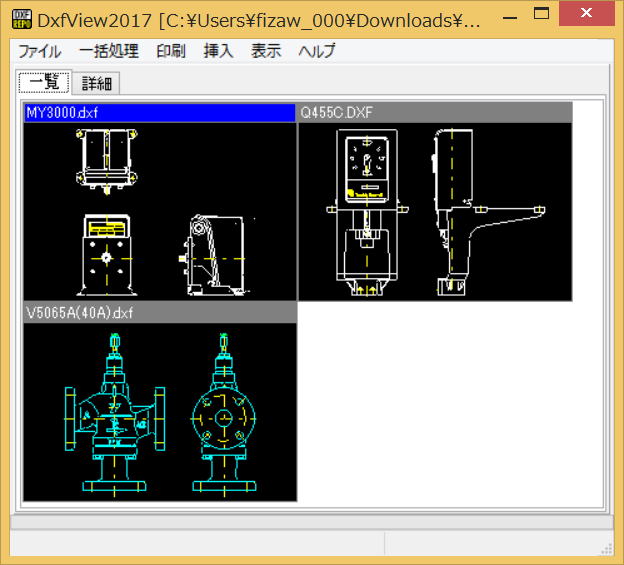Open the 印刷 menu
The image size is (624, 565).
point(171,51)
